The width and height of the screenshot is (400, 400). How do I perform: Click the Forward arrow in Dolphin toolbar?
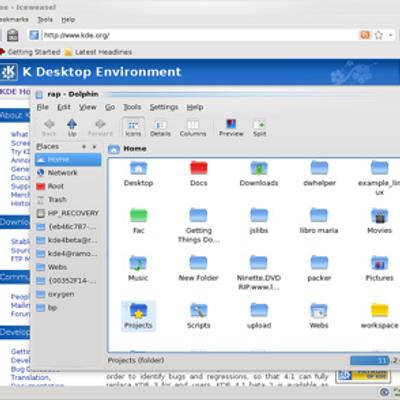100,128
